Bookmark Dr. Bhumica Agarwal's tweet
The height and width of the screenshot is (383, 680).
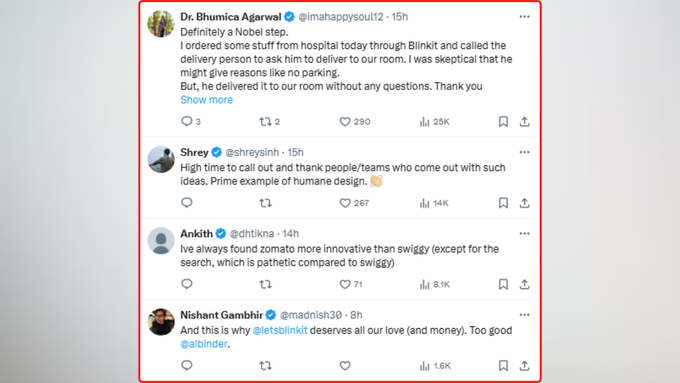[x=503, y=122]
